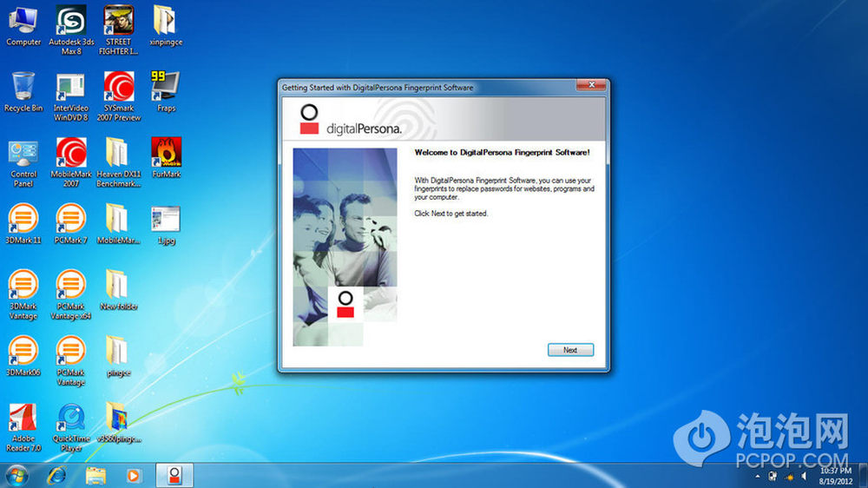The height and width of the screenshot is (488, 868).
Task: Select the PCMark 7 shortcut
Action: tap(71, 224)
